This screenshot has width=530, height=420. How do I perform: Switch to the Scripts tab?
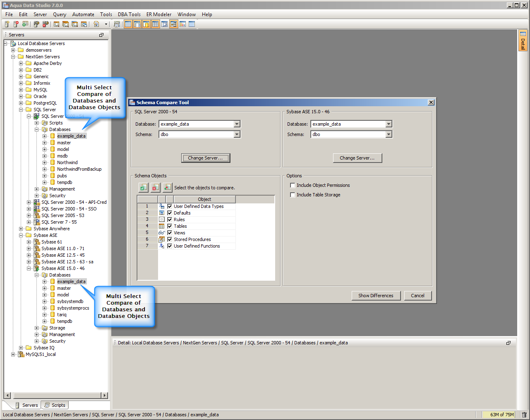point(55,405)
